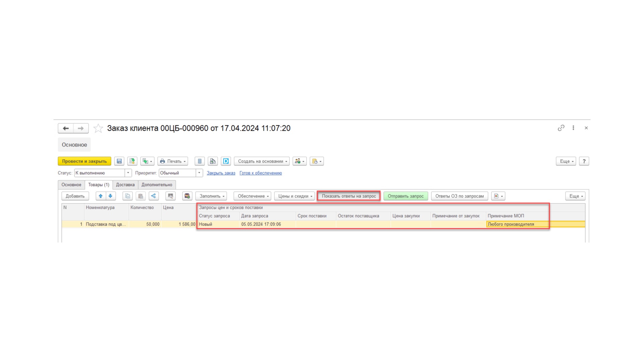
Task: Close the order form with X
Action: pyautogui.click(x=586, y=128)
